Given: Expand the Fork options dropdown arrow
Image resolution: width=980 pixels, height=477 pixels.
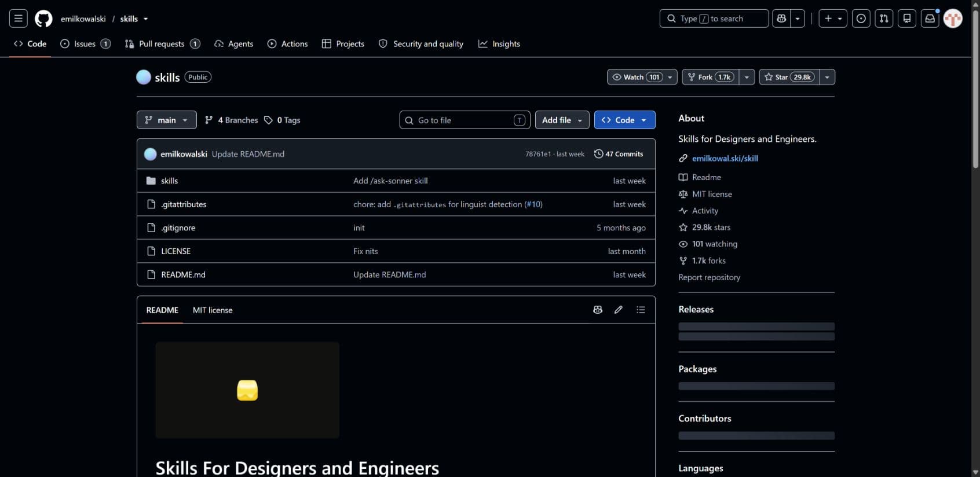Looking at the screenshot, I should 747,77.
